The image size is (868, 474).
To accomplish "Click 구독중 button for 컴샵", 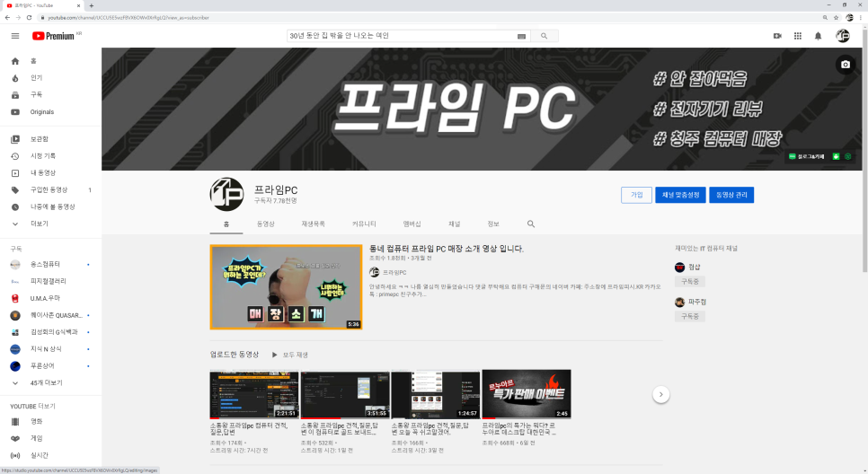I will coord(690,282).
